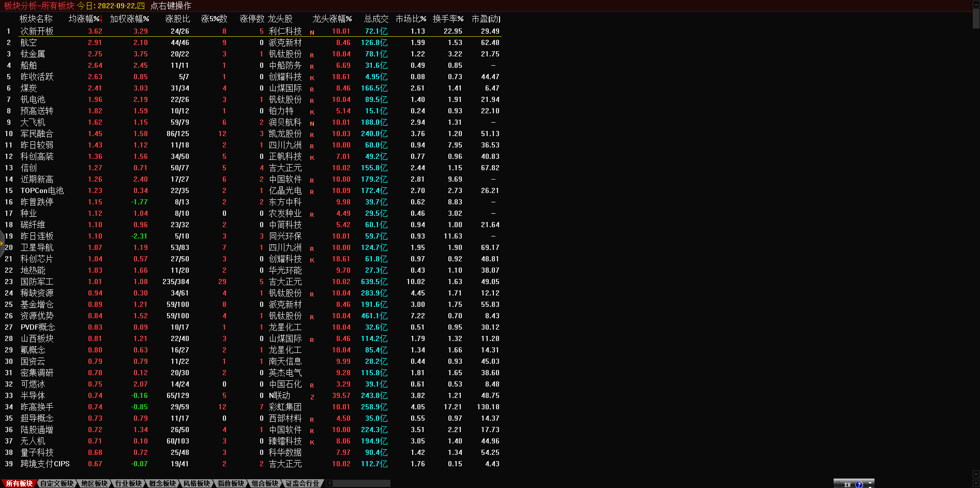Click the EN language indicator
Image resolution: width=980 pixels, height=488 pixels.
(x=847, y=484)
